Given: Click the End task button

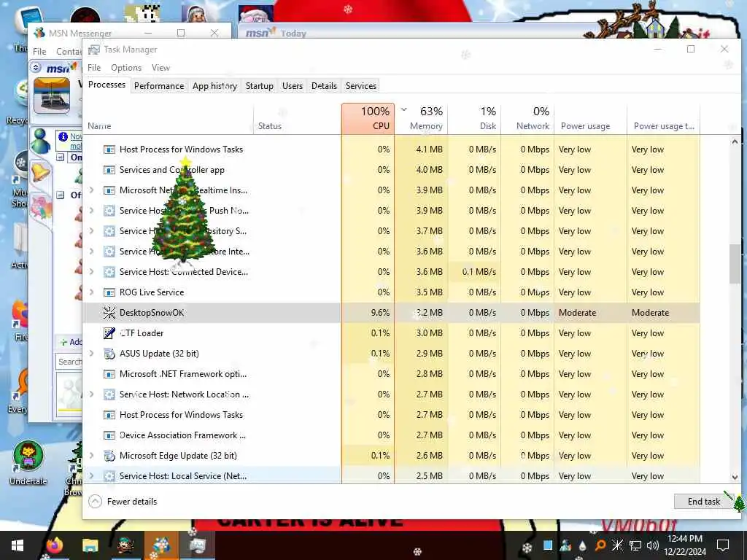Looking at the screenshot, I should click(x=704, y=502).
